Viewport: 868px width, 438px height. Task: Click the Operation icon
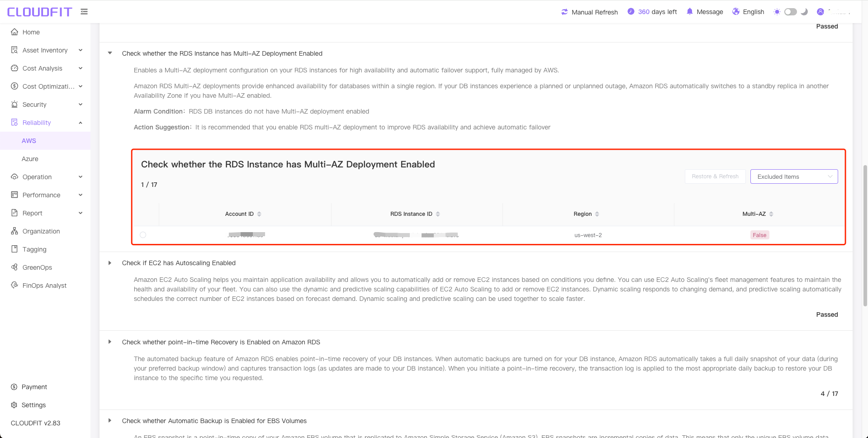tap(14, 177)
